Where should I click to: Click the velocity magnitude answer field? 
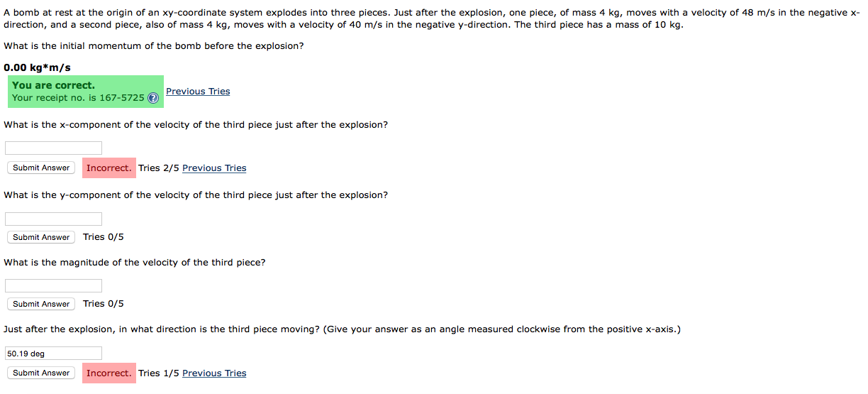(x=54, y=285)
